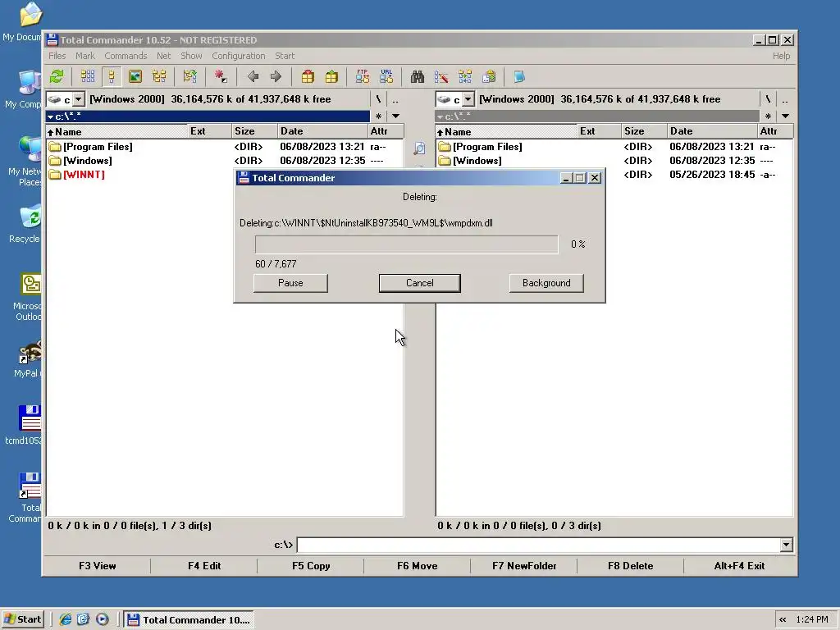Click F7 NewFolder function button
The height and width of the screenshot is (630, 840).
click(x=524, y=566)
